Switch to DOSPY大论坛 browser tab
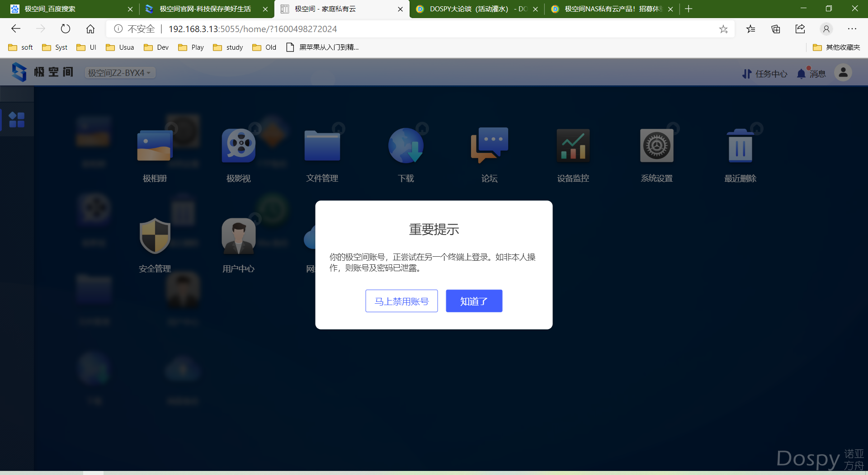 click(x=475, y=9)
